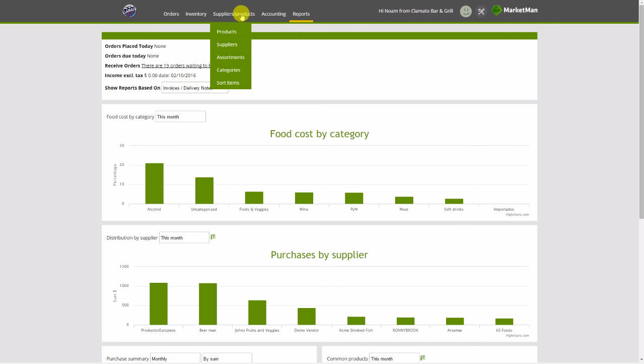The image size is (644, 364).
Task: Open the Monthly purchase summary dropdown
Action: (x=174, y=358)
